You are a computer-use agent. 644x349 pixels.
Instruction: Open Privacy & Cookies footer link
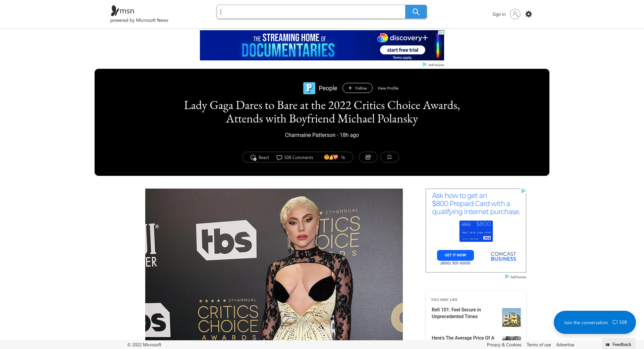pyautogui.click(x=504, y=345)
